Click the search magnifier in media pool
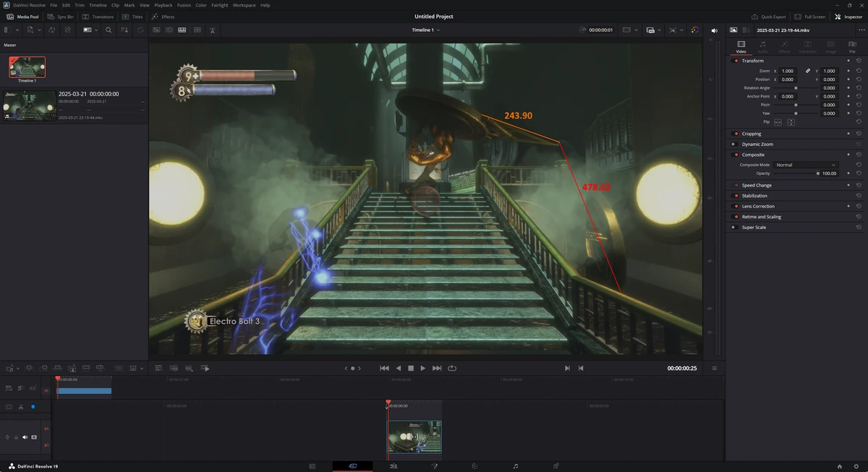Screen dimensions: 868x472 tap(109, 30)
